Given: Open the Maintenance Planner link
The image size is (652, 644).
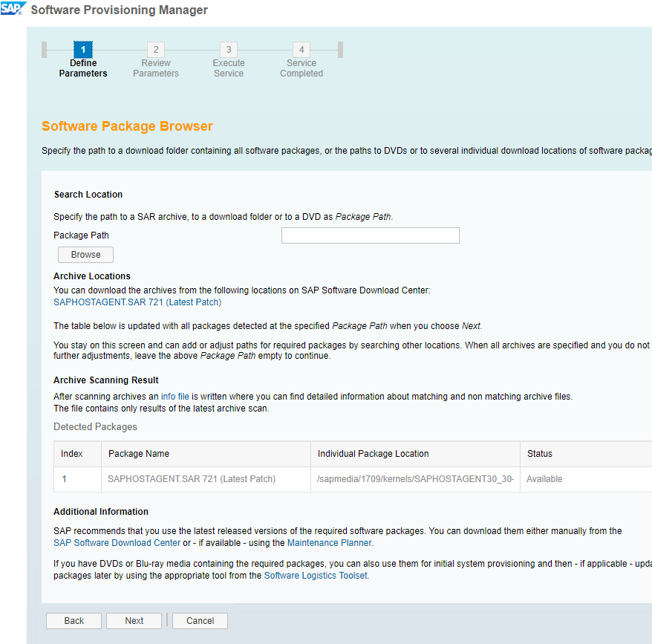Looking at the screenshot, I should click(329, 543).
